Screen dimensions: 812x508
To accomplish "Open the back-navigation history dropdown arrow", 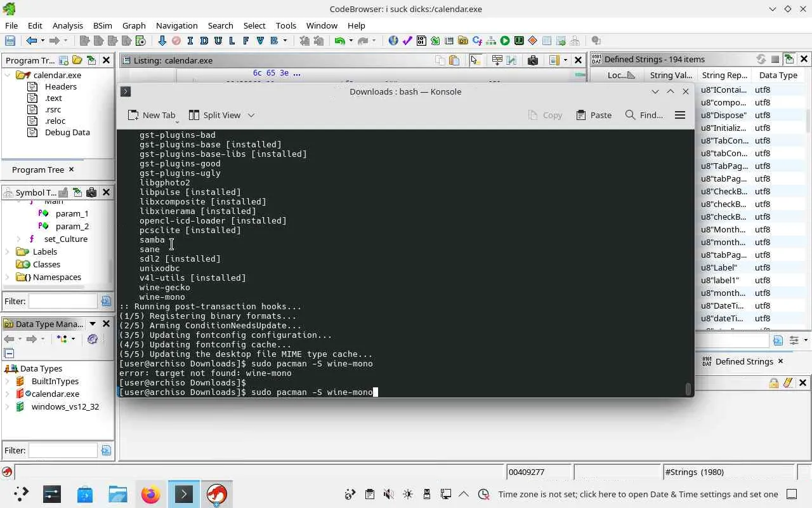I will coord(43,41).
